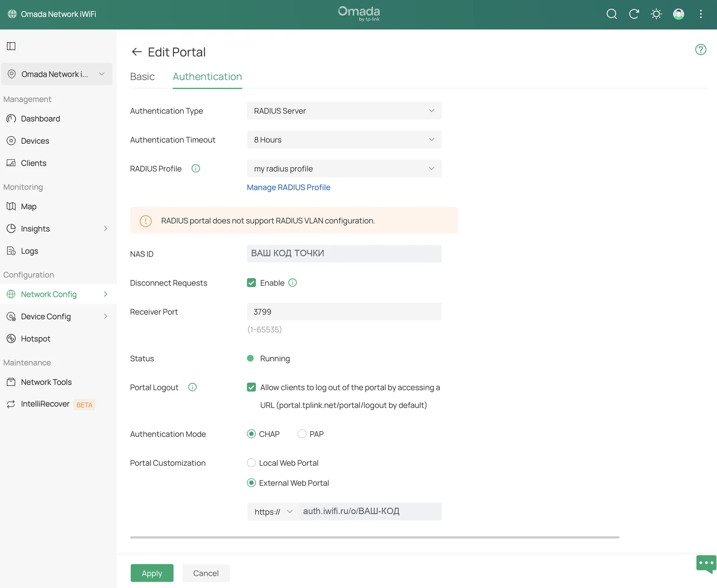The width and height of the screenshot is (717, 588).
Task: Expand the Insights submenu chevron
Action: (106, 228)
